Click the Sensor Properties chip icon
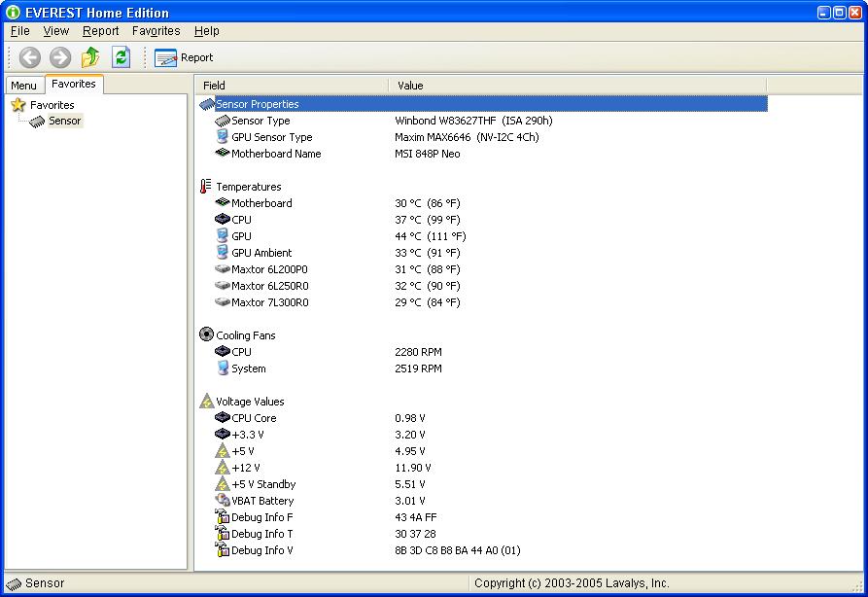Viewport: 868px width, 597px height. [x=207, y=104]
